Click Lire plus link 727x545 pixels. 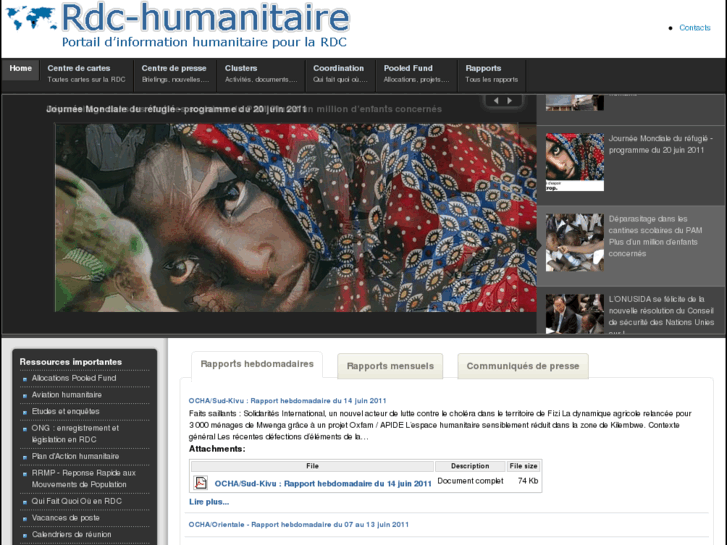click(x=209, y=502)
